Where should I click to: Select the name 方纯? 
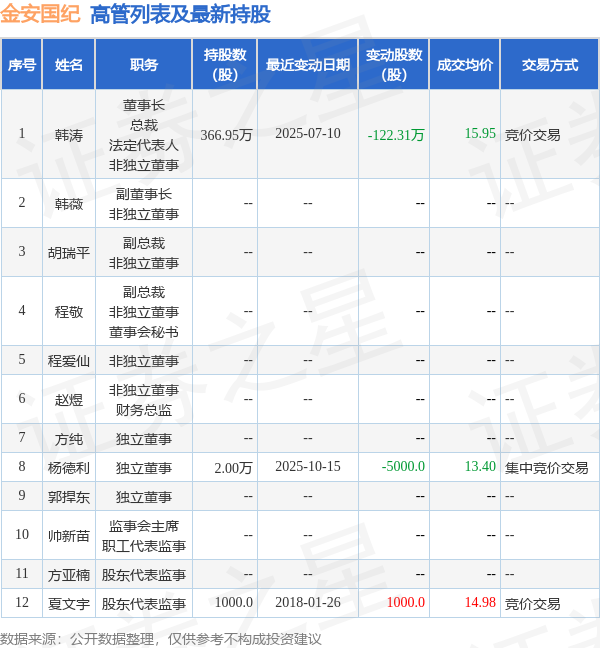(x=69, y=439)
